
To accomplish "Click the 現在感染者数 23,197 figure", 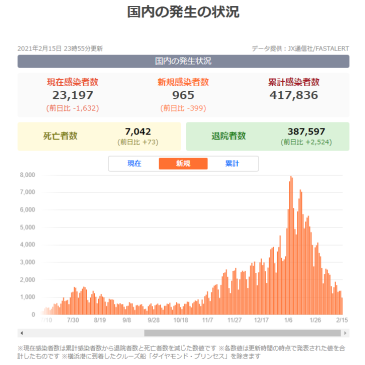I will 73,95.
